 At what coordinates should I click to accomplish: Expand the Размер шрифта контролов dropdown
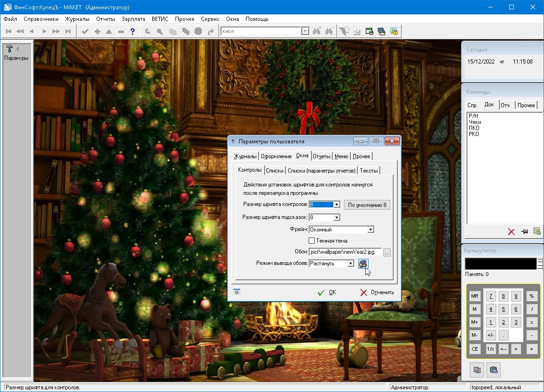pyautogui.click(x=337, y=205)
